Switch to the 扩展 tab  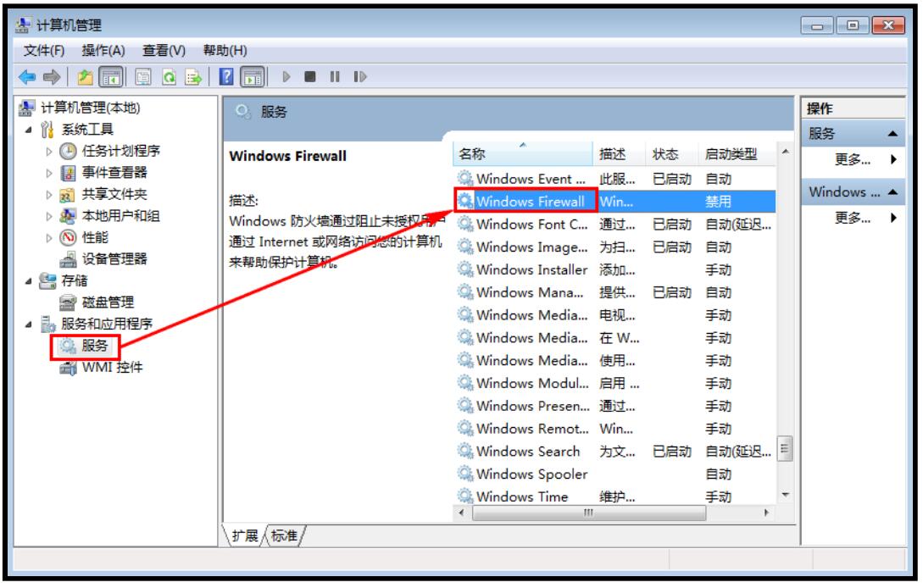[245, 535]
